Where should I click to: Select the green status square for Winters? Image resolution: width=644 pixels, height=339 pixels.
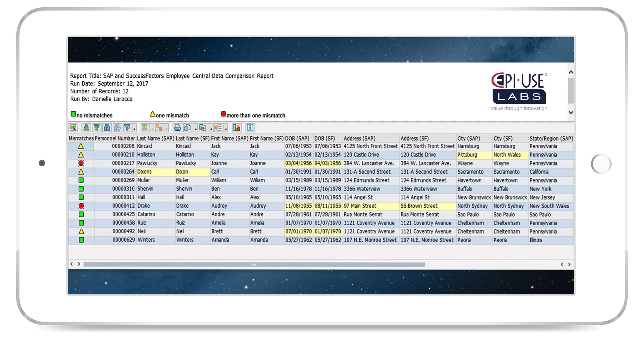[x=81, y=240]
